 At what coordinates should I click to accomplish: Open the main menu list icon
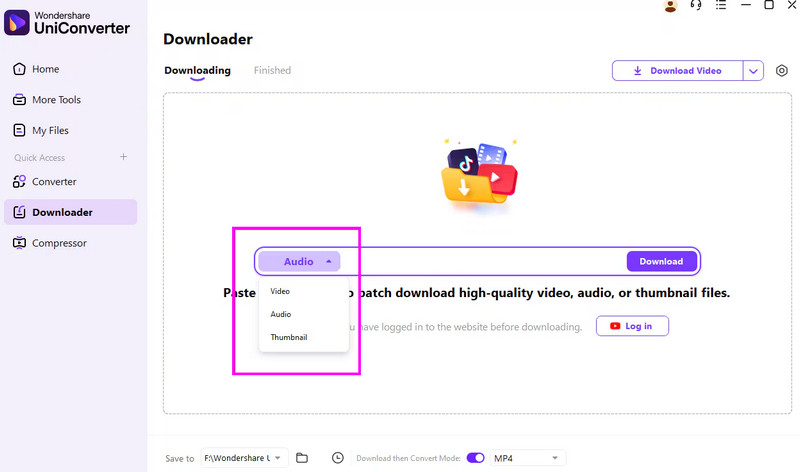pos(720,5)
